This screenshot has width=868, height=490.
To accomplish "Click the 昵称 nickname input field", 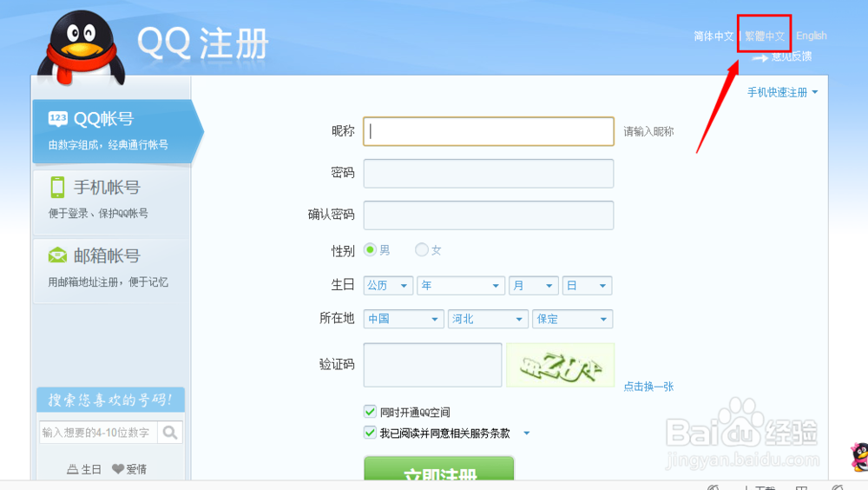I will [x=489, y=131].
